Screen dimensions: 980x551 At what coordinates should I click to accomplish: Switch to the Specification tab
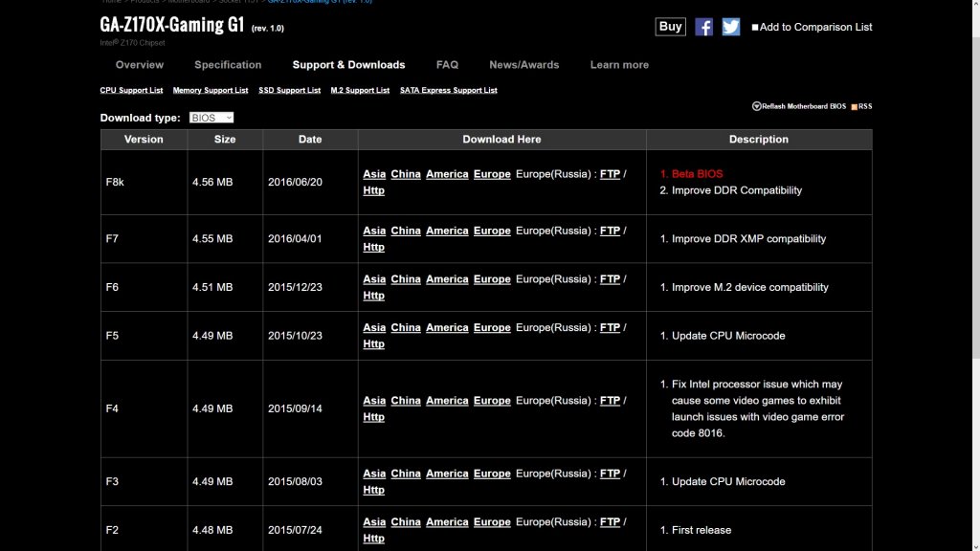(228, 65)
